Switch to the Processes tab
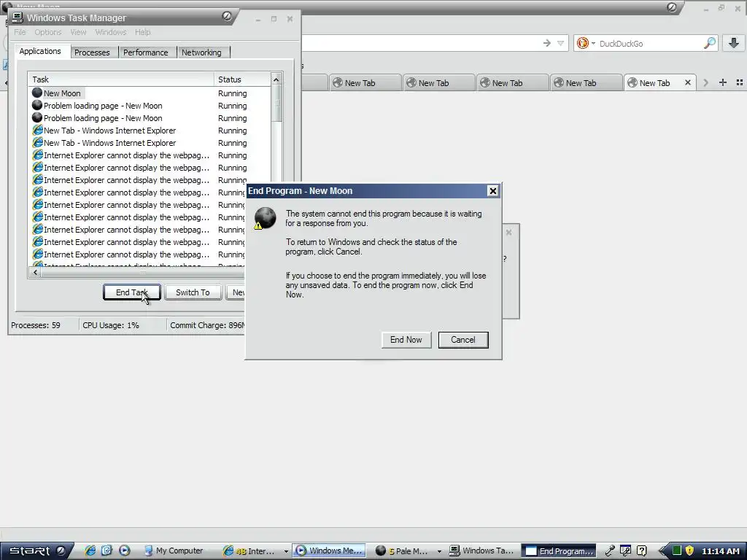 [92, 52]
